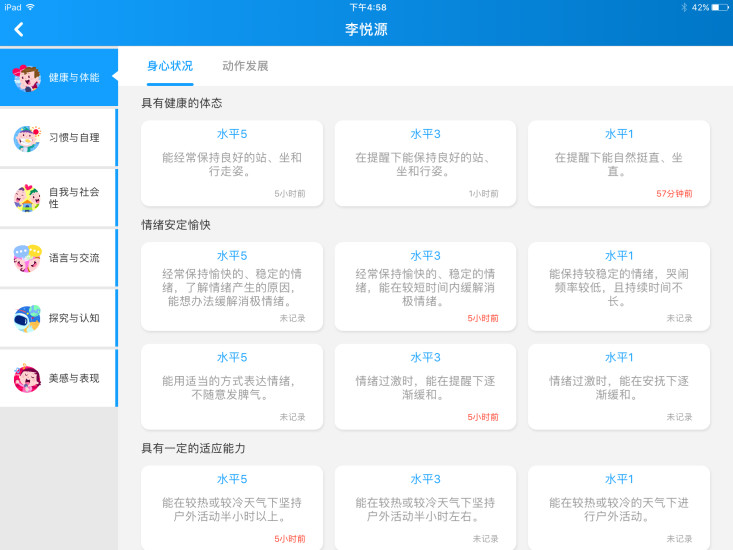The height and width of the screenshot is (550, 733).
Task: Pick 水平5 outdoor activity over half hour card
Action: (x=231, y=507)
